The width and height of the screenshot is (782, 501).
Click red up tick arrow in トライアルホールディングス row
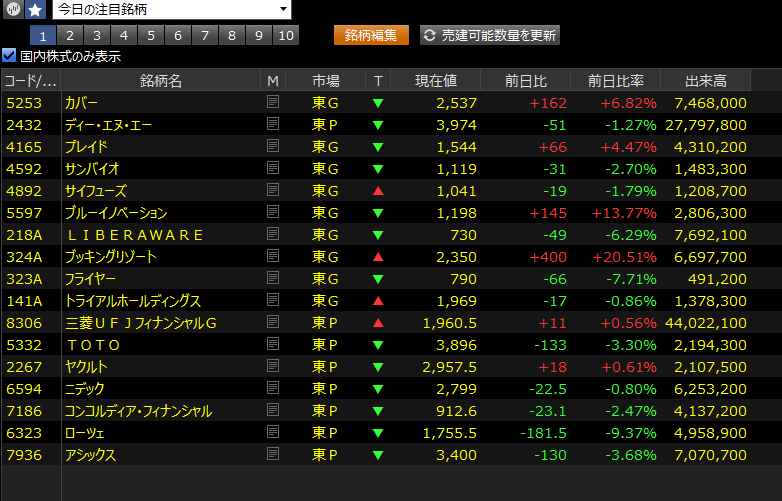coord(378,301)
